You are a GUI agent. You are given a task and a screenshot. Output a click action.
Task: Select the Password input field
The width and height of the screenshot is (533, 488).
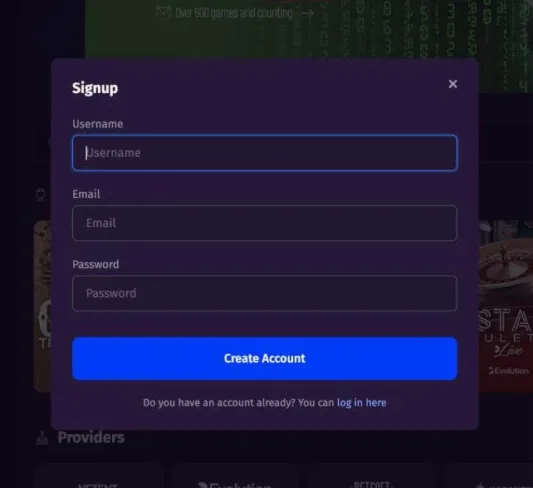coord(264,293)
